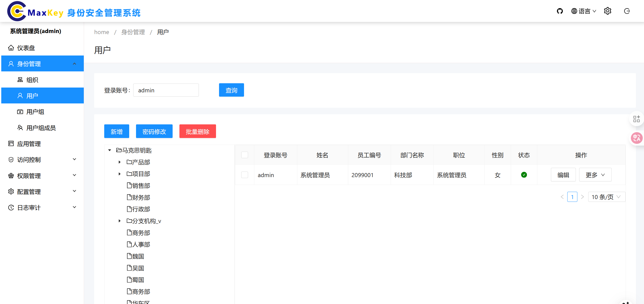The image size is (644, 304).
Task: Open the 语言 language dropdown
Action: pos(583,11)
